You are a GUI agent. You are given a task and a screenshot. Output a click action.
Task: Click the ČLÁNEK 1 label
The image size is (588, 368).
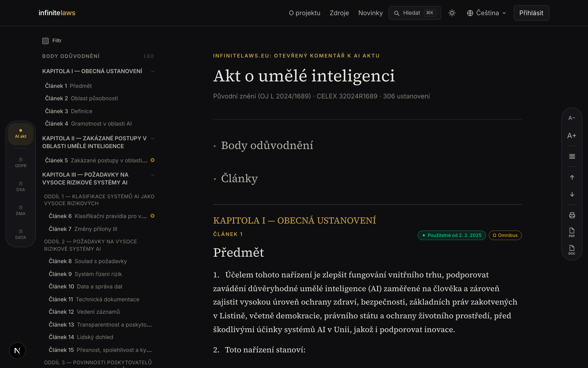228,234
